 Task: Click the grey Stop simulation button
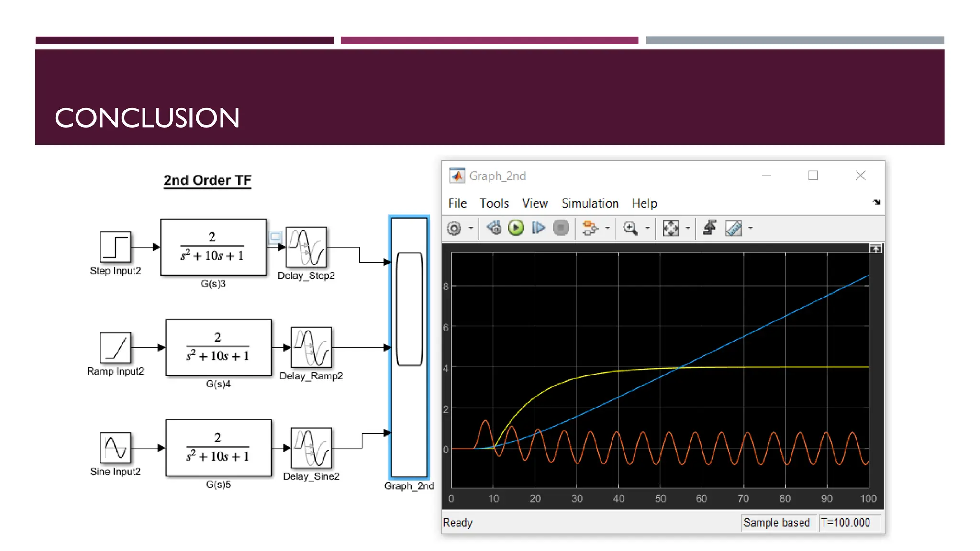pyautogui.click(x=560, y=228)
